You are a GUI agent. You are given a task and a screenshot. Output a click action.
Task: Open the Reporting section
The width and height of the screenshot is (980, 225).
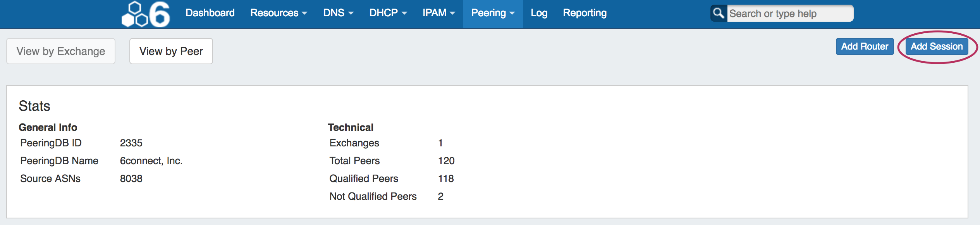pyautogui.click(x=585, y=13)
